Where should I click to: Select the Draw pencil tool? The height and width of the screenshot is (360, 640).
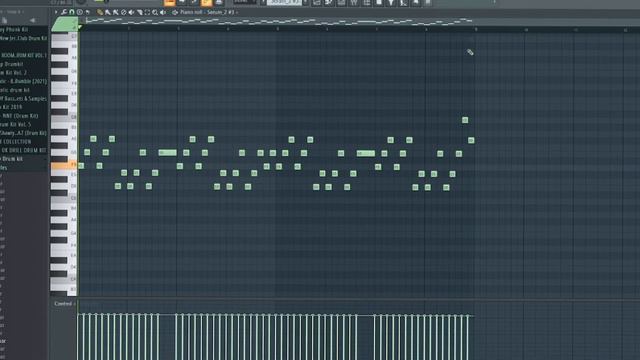coord(100,12)
